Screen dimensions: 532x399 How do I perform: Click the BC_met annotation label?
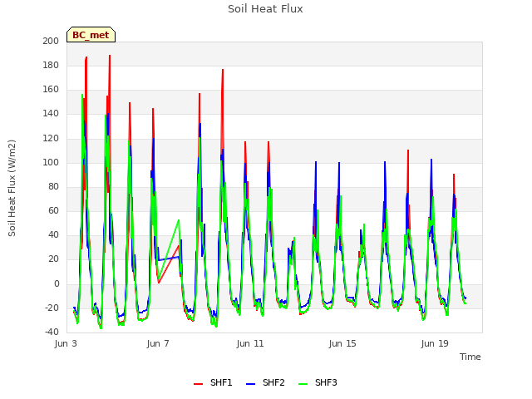point(91,35)
